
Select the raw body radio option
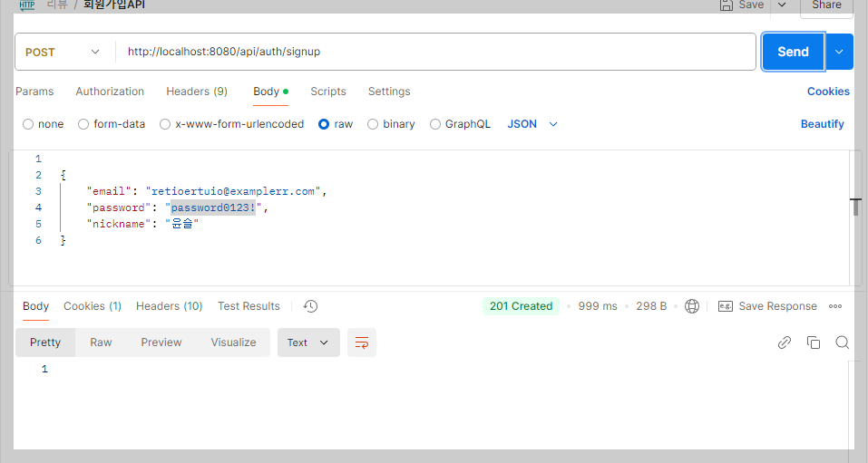pos(324,124)
